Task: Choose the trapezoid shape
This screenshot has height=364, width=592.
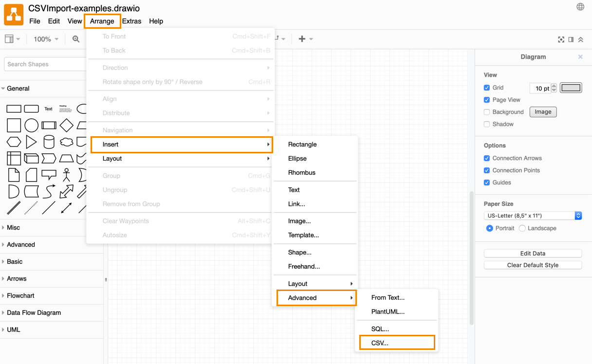Action: [66, 159]
